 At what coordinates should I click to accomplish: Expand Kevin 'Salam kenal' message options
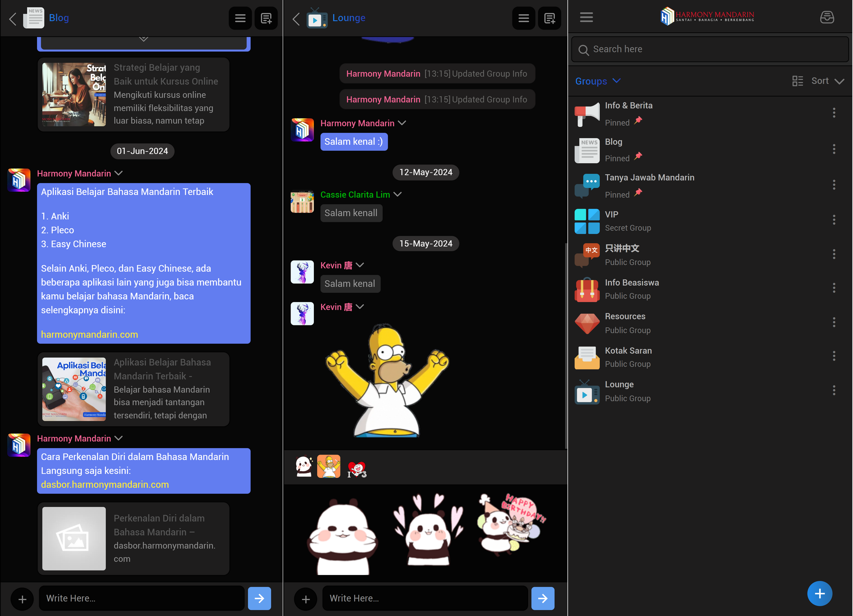360,265
